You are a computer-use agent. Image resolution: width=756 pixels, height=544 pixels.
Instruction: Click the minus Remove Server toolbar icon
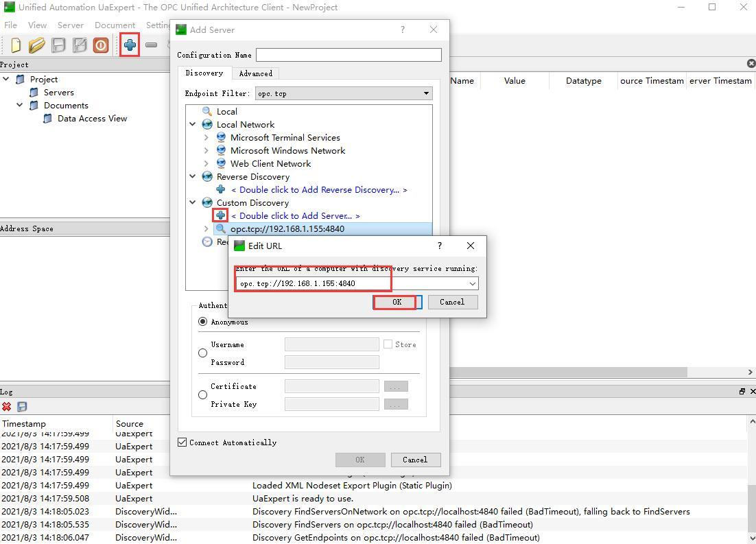[x=152, y=45]
